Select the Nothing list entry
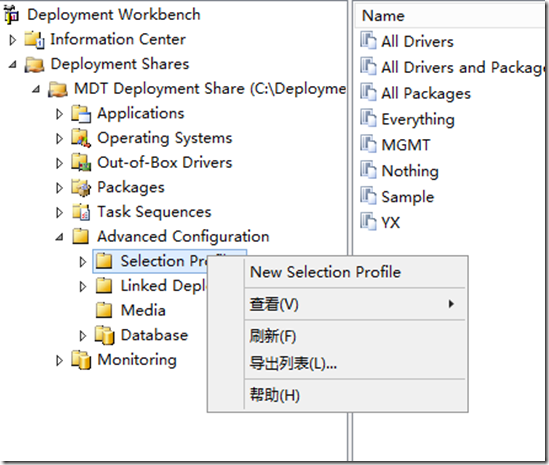The width and height of the screenshot is (549, 465). (x=410, y=171)
